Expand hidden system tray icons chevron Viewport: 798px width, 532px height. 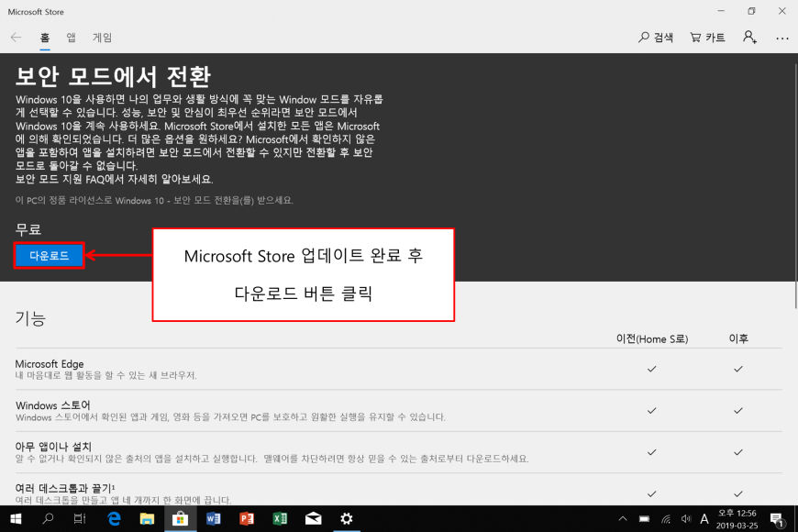[623, 519]
